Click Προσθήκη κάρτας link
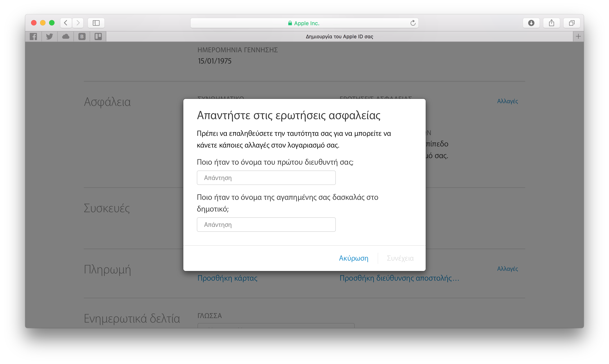Viewport: 609px width, 364px height. [x=227, y=278]
